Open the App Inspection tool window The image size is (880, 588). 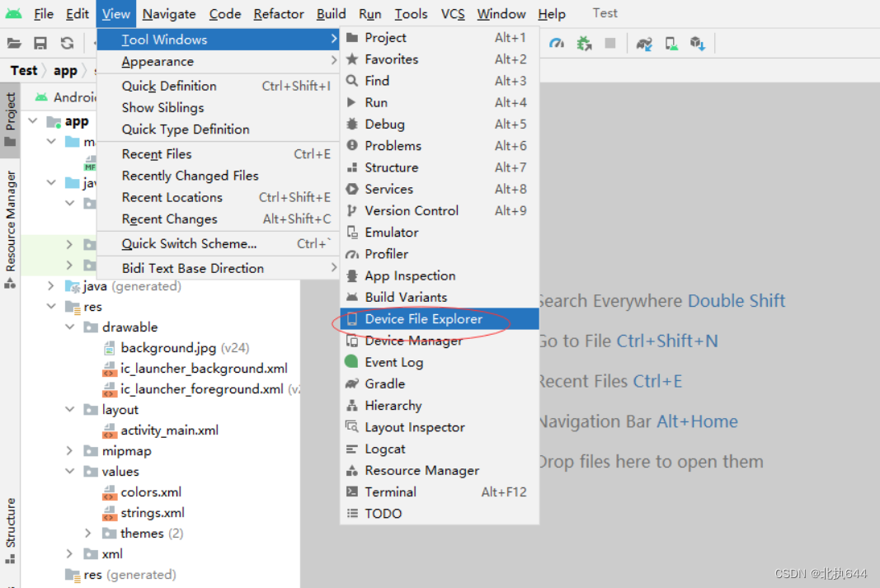pos(440,275)
